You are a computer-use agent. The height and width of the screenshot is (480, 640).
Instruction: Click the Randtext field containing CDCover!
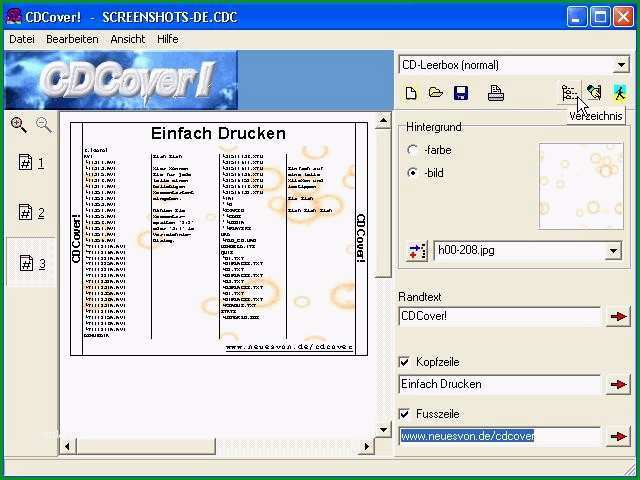(500, 316)
